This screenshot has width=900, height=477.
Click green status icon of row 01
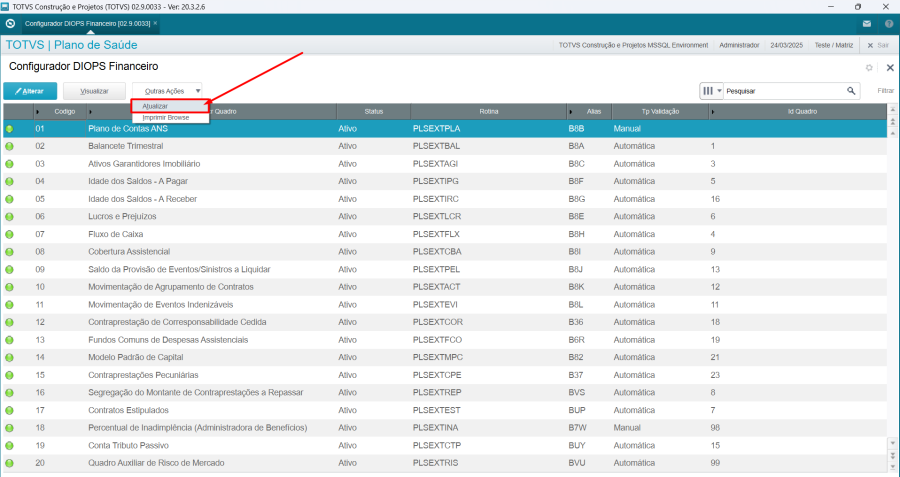(9, 129)
